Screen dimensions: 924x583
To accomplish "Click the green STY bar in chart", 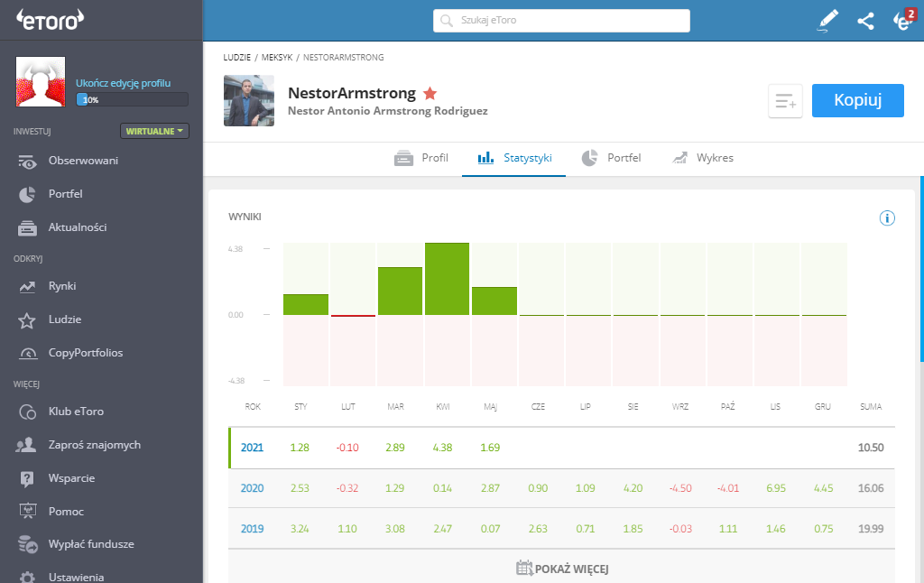I will point(306,305).
